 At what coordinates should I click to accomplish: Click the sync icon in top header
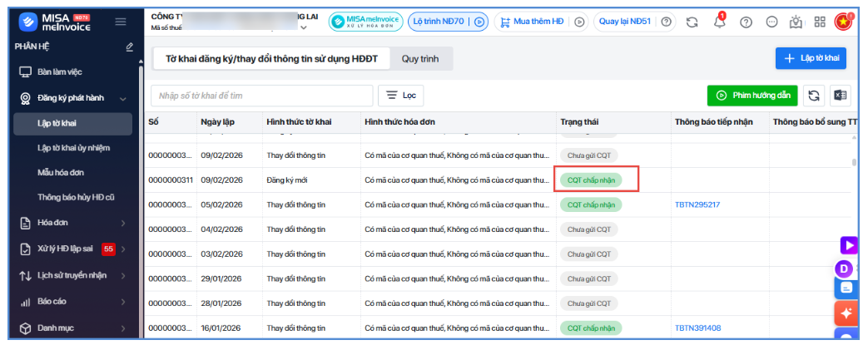coord(692,22)
